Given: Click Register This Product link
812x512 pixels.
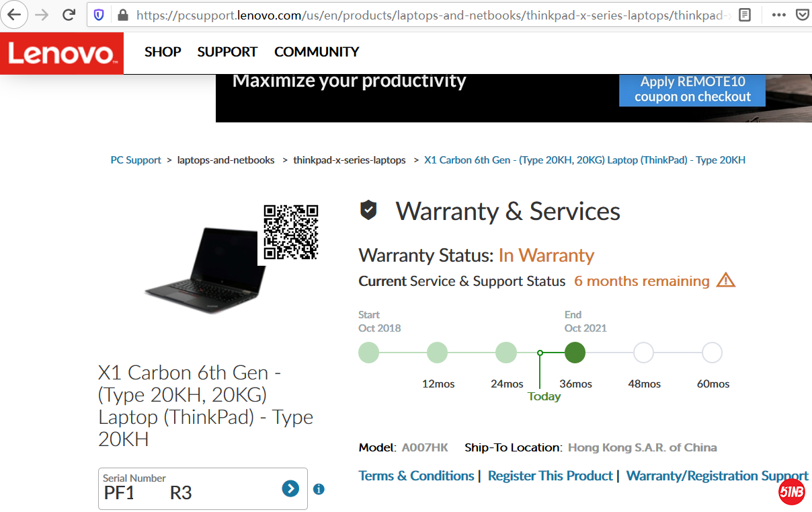Looking at the screenshot, I should (550, 476).
